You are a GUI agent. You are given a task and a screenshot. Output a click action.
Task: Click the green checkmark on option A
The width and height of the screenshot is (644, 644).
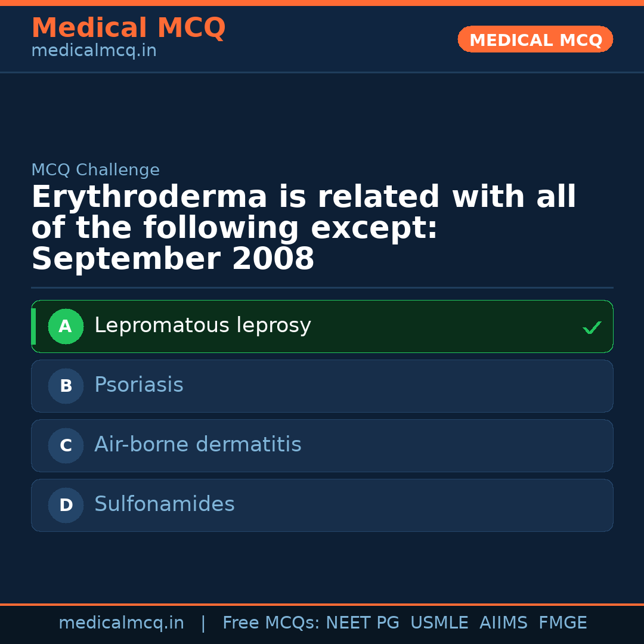[x=592, y=327]
